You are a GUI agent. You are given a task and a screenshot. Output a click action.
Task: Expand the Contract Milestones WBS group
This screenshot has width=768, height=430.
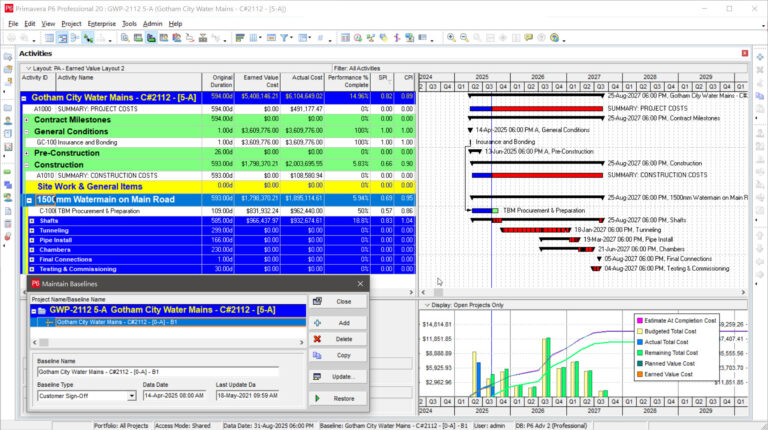27,118
